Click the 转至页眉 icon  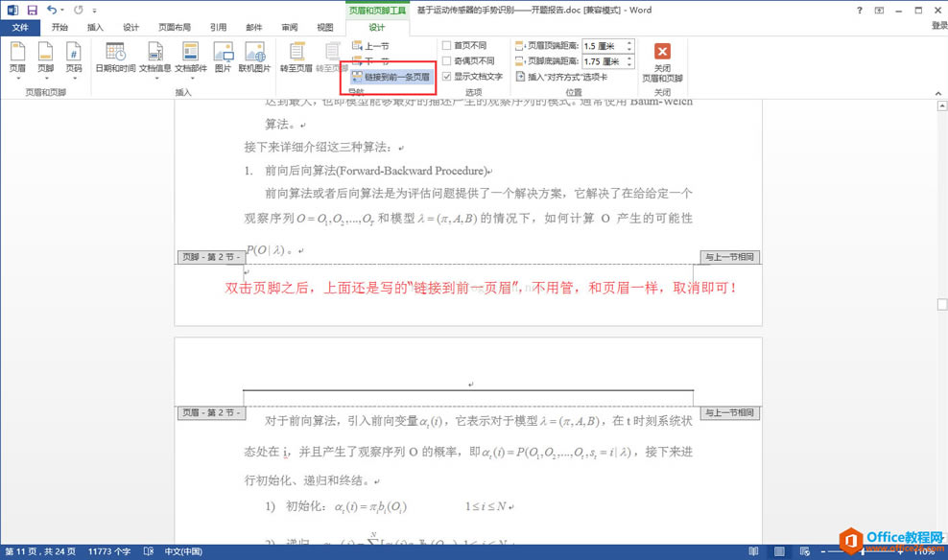click(296, 52)
